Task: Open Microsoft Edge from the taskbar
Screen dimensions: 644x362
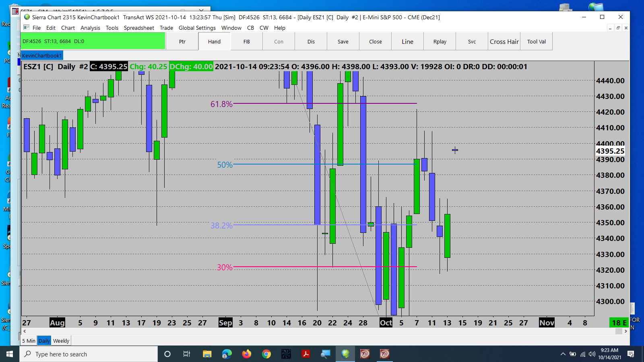Action: [x=227, y=354]
